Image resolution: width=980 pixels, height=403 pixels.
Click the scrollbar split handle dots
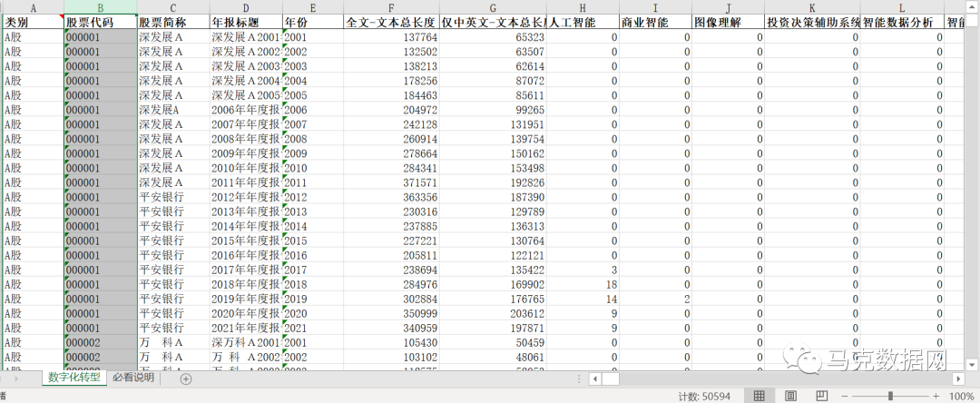pos(579,378)
